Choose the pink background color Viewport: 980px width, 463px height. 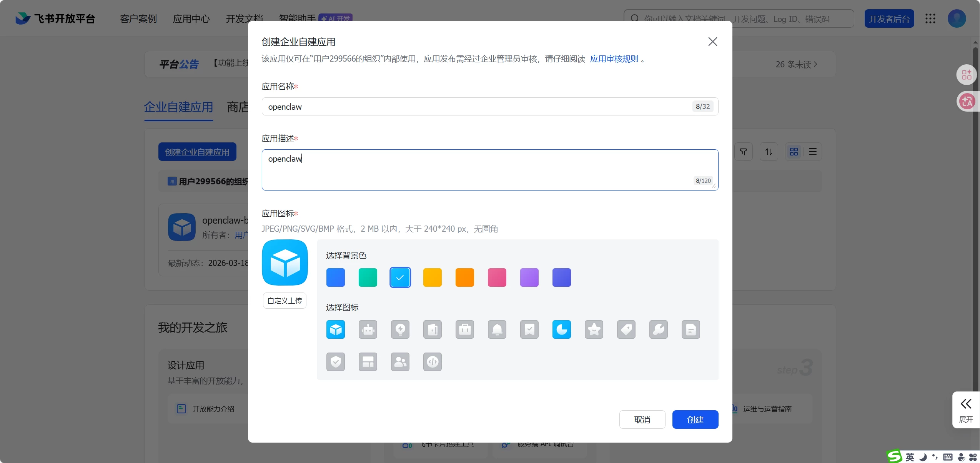pos(497,277)
